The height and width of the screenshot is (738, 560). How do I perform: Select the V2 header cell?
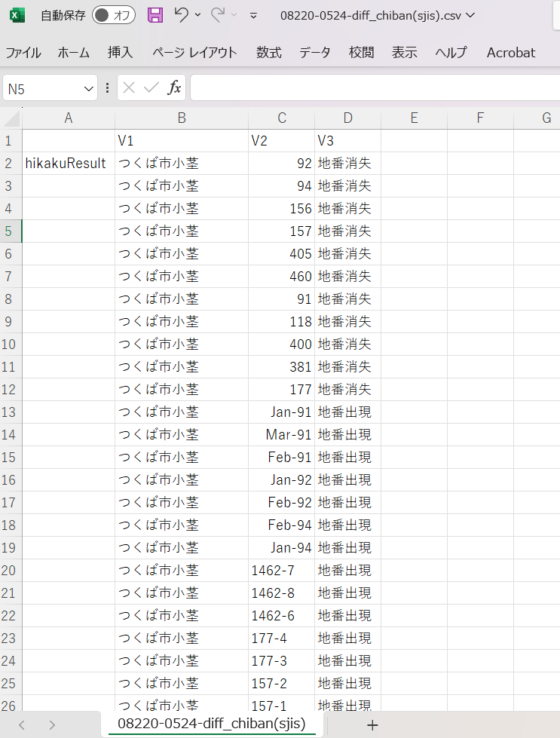281,141
